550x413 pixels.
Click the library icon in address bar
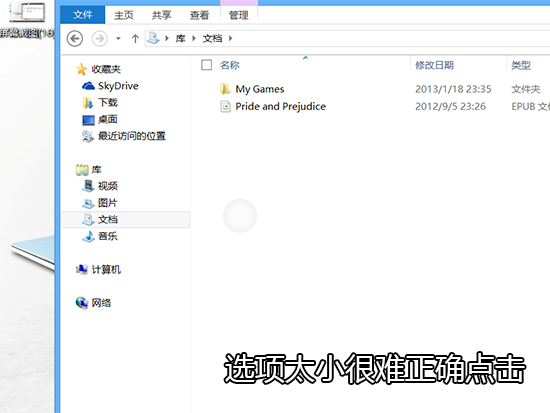pos(153,38)
